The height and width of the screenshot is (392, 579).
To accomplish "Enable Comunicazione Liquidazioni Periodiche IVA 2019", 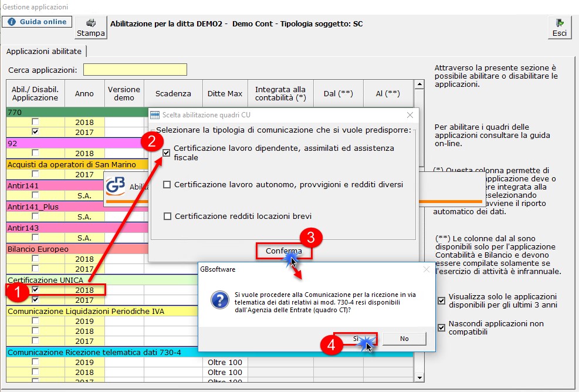I will point(35,320).
